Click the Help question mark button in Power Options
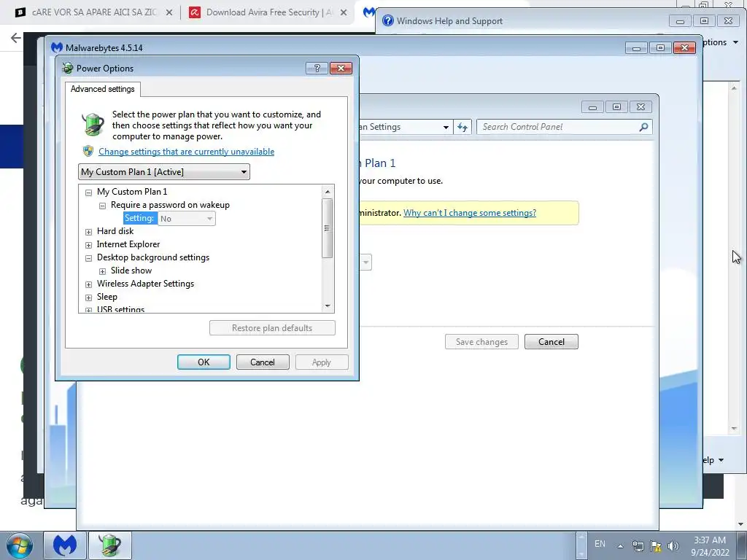747x560 pixels. (x=317, y=68)
